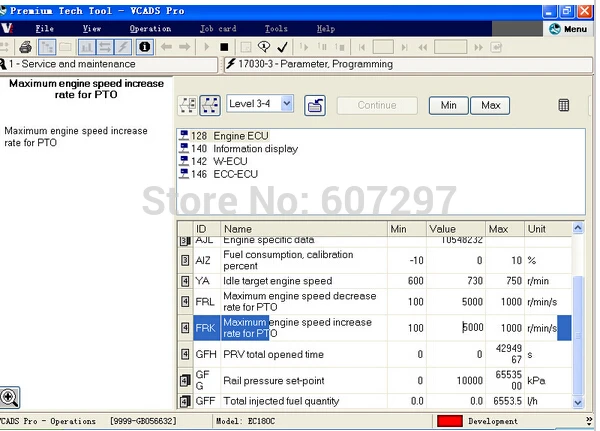Click the Name column header
This screenshot has width=600, height=431.
[304, 229]
